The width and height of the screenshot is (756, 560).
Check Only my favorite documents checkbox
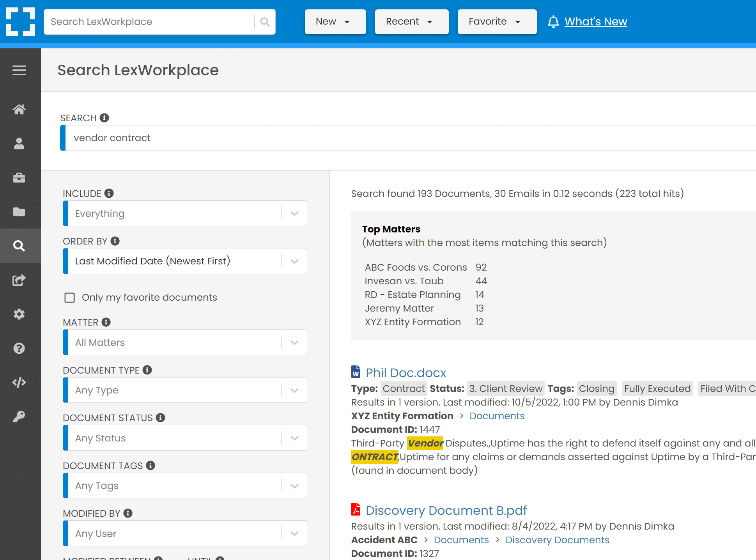70,298
